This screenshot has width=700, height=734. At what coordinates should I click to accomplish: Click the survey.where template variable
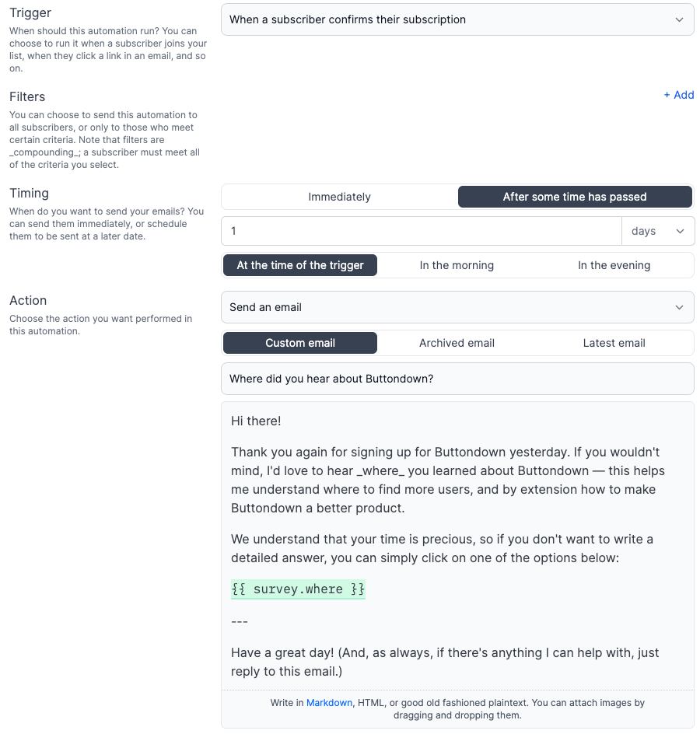coord(298,589)
